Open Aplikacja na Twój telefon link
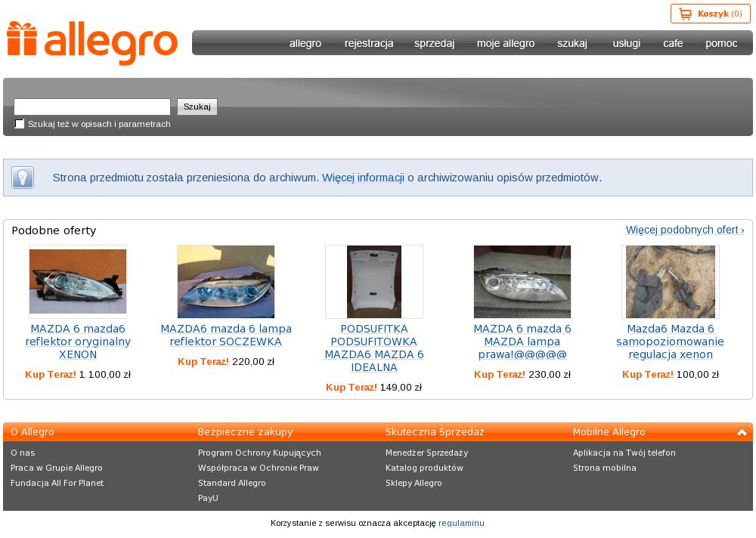The height and width of the screenshot is (538, 756). click(624, 453)
